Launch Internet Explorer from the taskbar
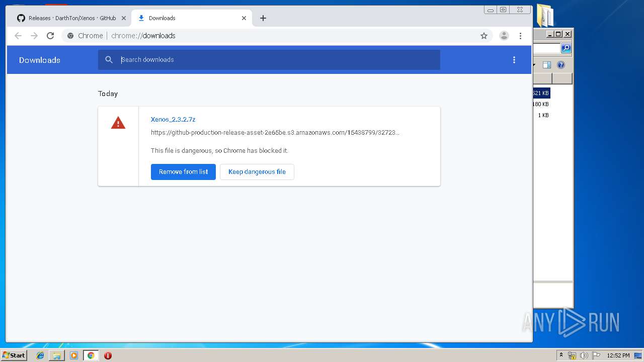This screenshot has height=362, width=644. click(x=40, y=355)
